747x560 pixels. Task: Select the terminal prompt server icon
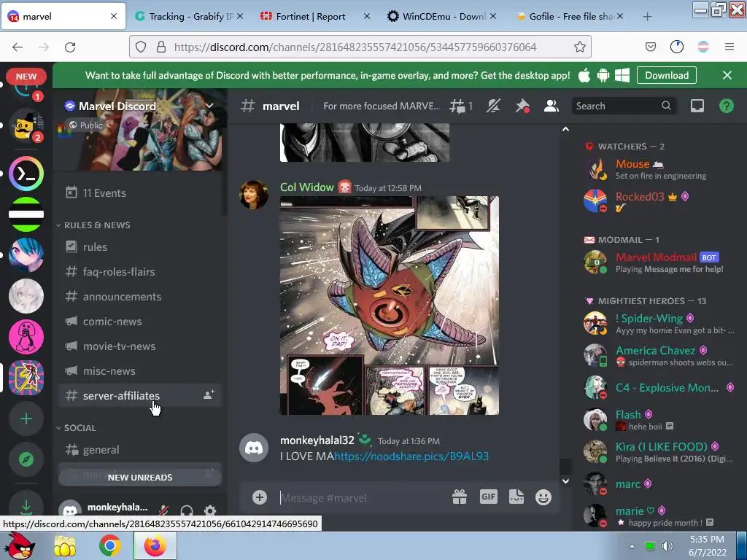tap(26, 174)
